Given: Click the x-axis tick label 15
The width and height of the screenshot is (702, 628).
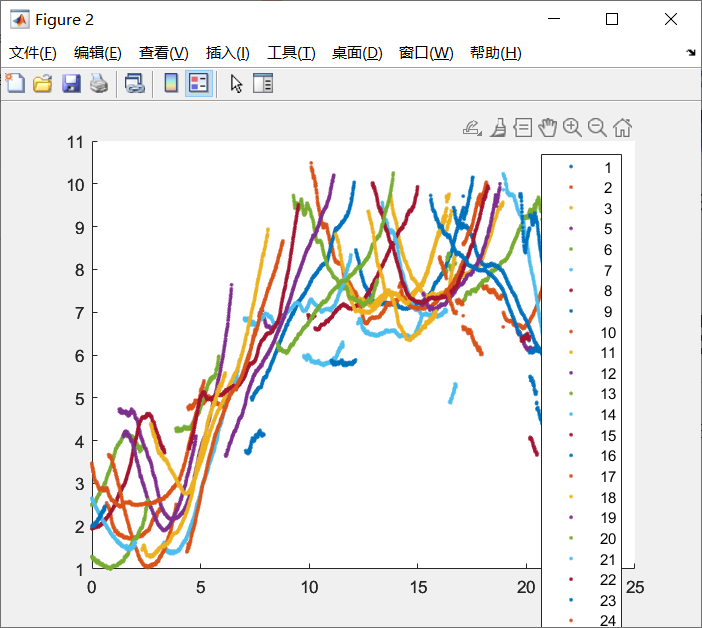Looking at the screenshot, I should (418, 587).
